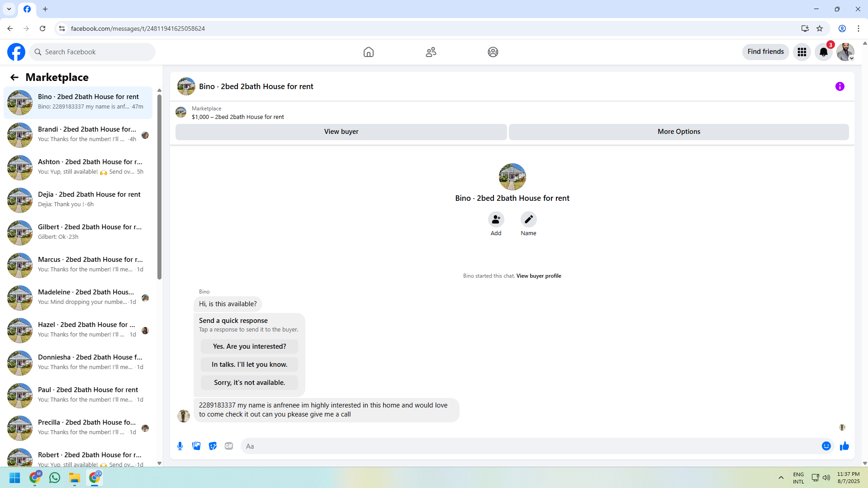Viewport: 868px width, 488px height.
Task: Go back from Marketplace with arrow
Action: (x=14, y=77)
